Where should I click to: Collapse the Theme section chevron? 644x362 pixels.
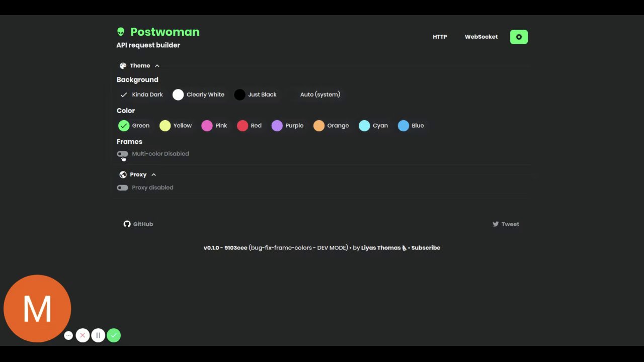[x=157, y=66]
